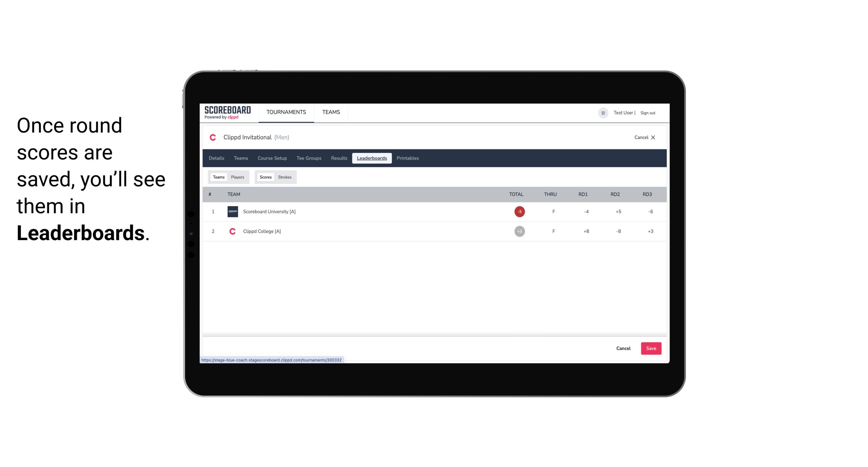The image size is (868, 467).
Task: Expand the TEAMS menu item
Action: 331,112
